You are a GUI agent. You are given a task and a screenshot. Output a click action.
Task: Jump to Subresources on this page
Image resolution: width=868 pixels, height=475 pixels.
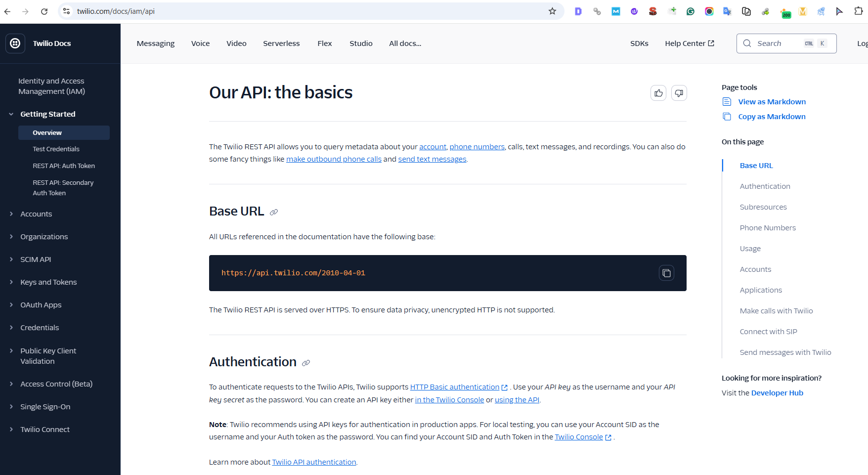(763, 207)
